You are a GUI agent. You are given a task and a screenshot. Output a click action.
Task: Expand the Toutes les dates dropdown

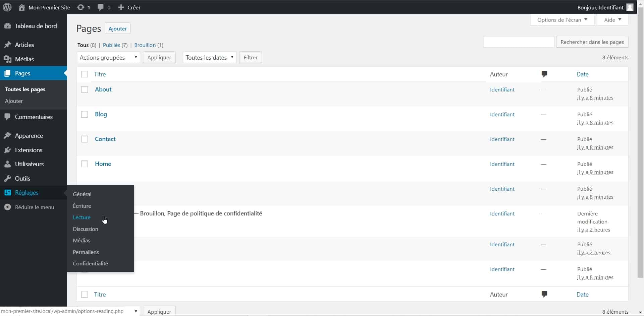coord(209,58)
